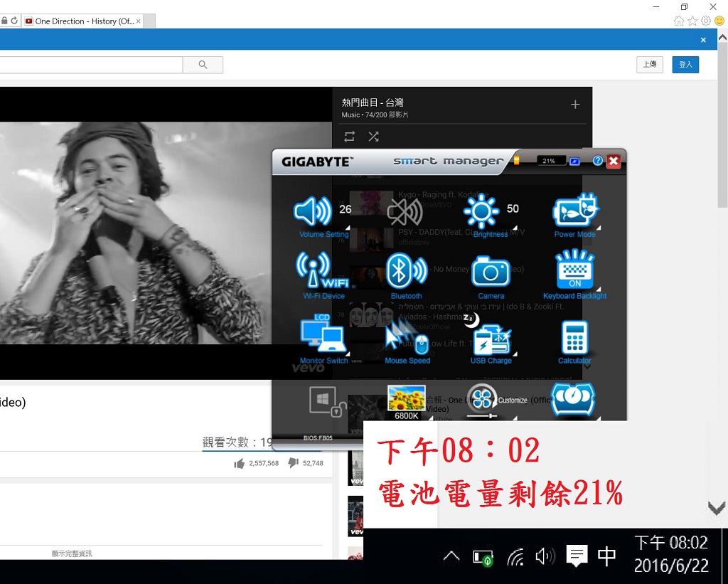Click the browser scrollbar up arrow

pyautogui.click(x=722, y=37)
